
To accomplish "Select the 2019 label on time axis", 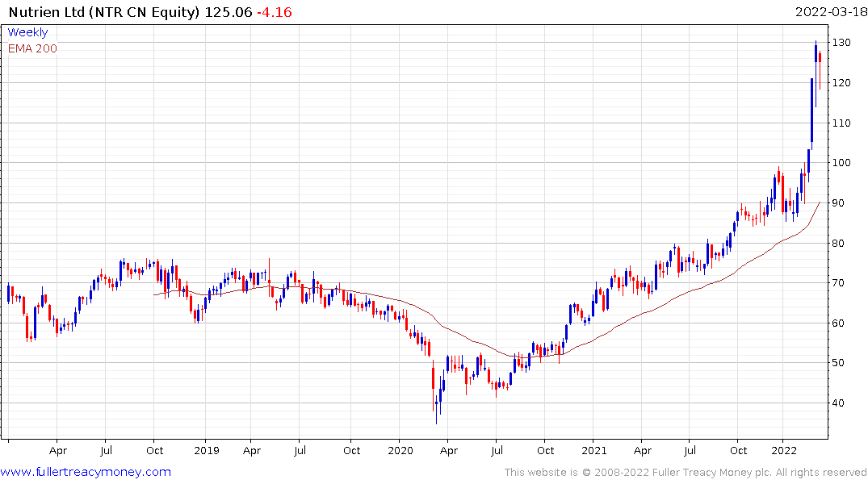I will [207, 450].
